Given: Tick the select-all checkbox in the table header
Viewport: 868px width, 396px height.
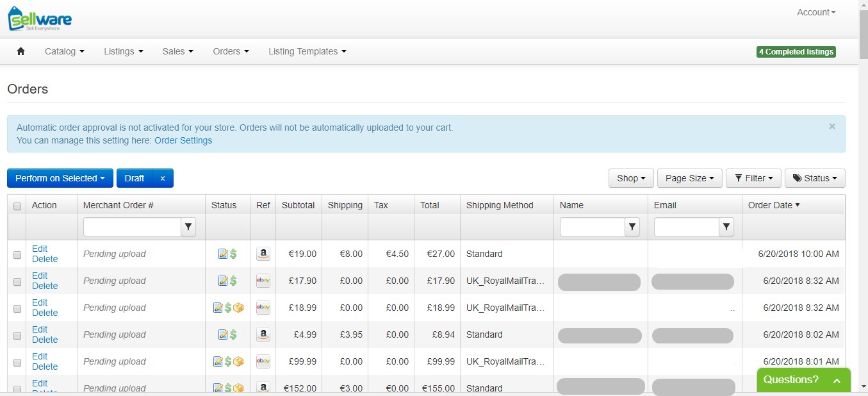Looking at the screenshot, I should [x=17, y=206].
